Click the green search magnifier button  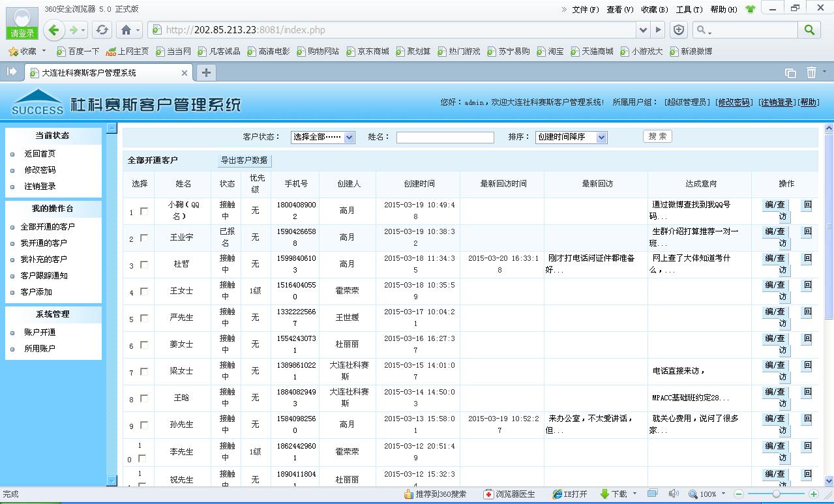(x=809, y=29)
